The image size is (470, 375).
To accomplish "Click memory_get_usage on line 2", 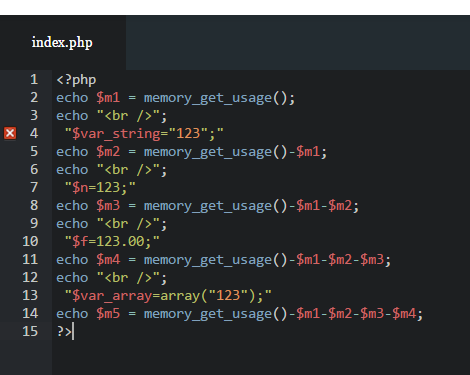I will (208, 98).
